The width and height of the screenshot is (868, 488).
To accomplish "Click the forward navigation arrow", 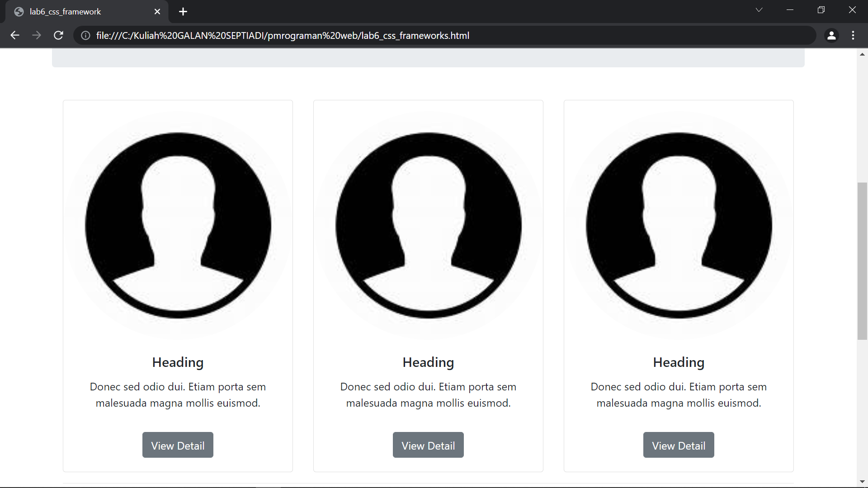I will pos(37,35).
